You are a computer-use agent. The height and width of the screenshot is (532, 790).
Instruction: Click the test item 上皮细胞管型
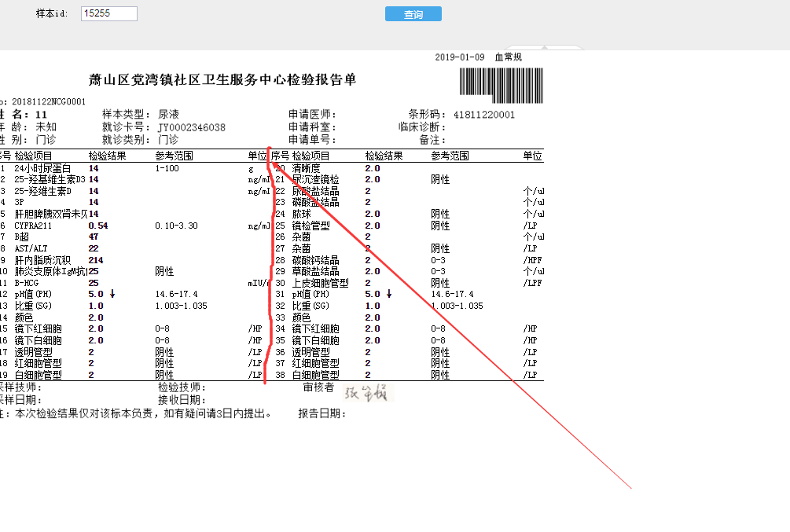[321, 283]
